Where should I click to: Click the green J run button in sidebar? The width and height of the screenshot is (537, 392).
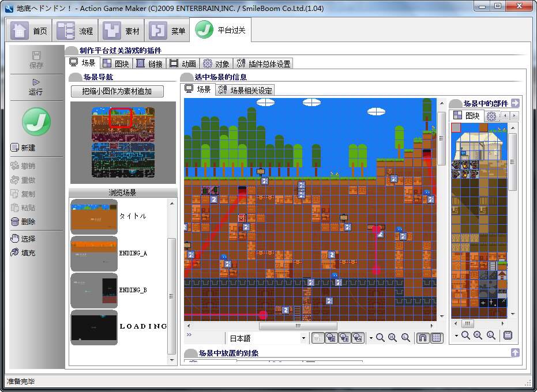(x=36, y=122)
